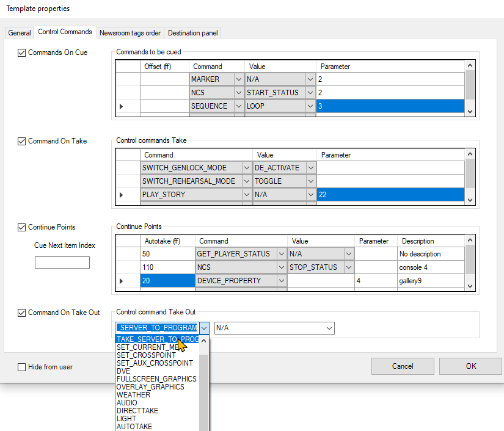Open the Newsroom tags order tab
The image size is (504, 431).
pyautogui.click(x=130, y=33)
